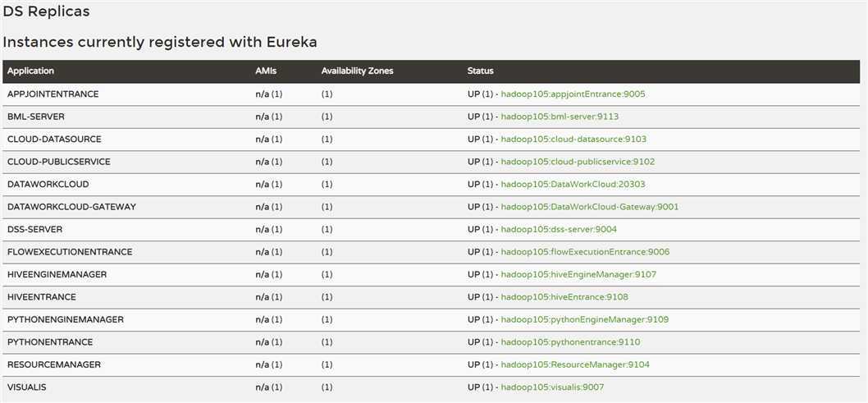This screenshot has height=403, width=868.
Task: Open the hadoop105:appjointEntrance:9005 instance link
Action: (x=573, y=94)
